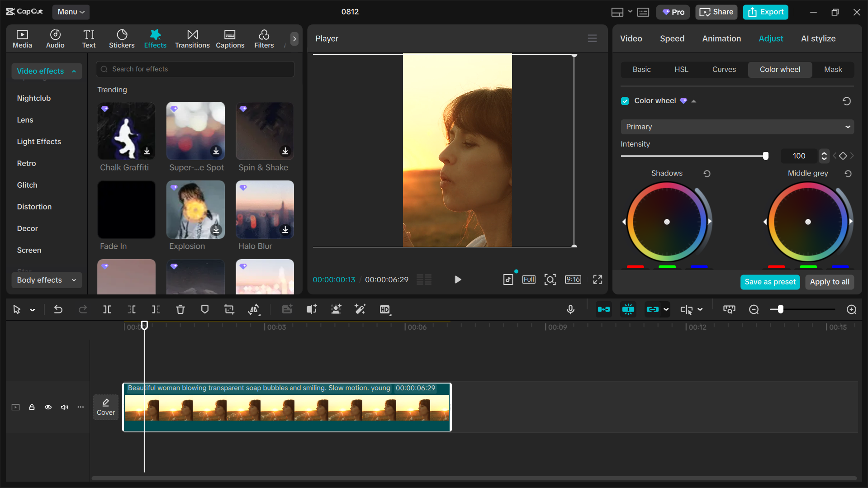Open the Stickers panel

point(122,38)
